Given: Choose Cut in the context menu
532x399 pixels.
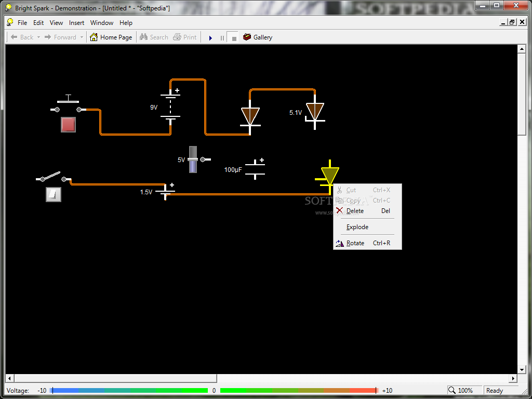Looking at the screenshot, I should point(367,190).
